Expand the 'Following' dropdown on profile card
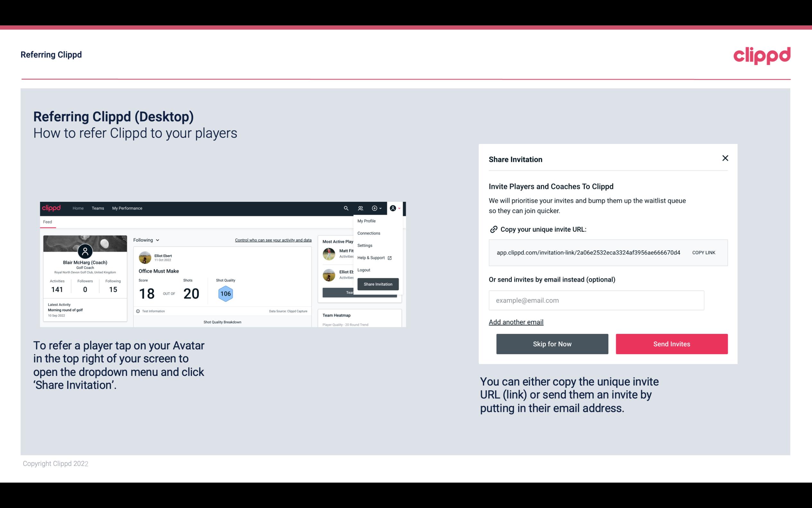The height and width of the screenshot is (508, 812). pos(145,240)
